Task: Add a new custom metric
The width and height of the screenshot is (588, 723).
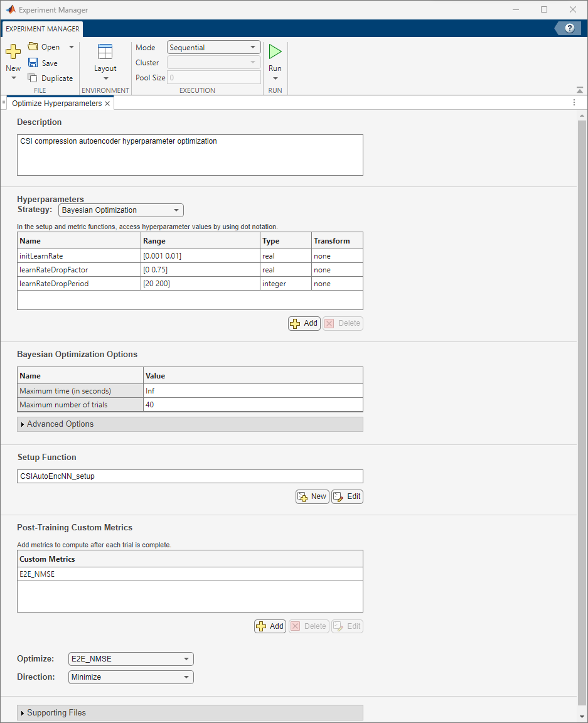Action: (270, 626)
